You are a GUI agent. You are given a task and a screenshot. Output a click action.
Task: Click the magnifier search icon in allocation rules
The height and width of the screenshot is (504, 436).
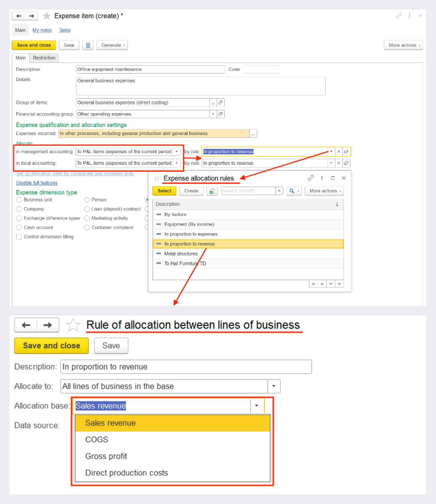click(292, 191)
